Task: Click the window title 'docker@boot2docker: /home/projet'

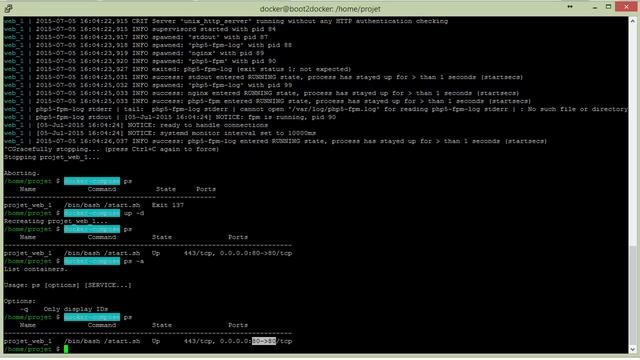Action: coord(320,9)
